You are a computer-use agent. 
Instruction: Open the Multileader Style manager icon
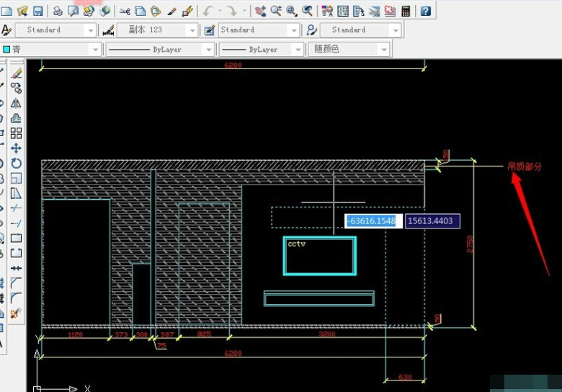(312, 30)
